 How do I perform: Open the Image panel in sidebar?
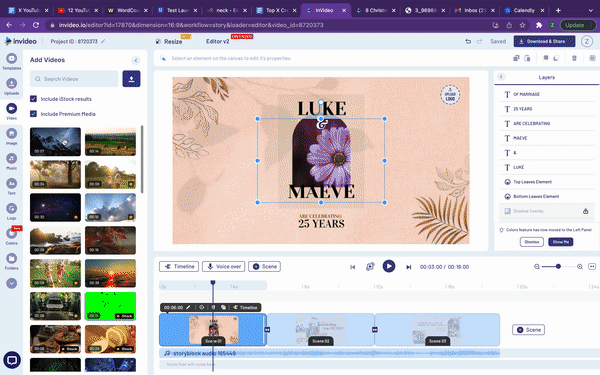(x=11, y=136)
